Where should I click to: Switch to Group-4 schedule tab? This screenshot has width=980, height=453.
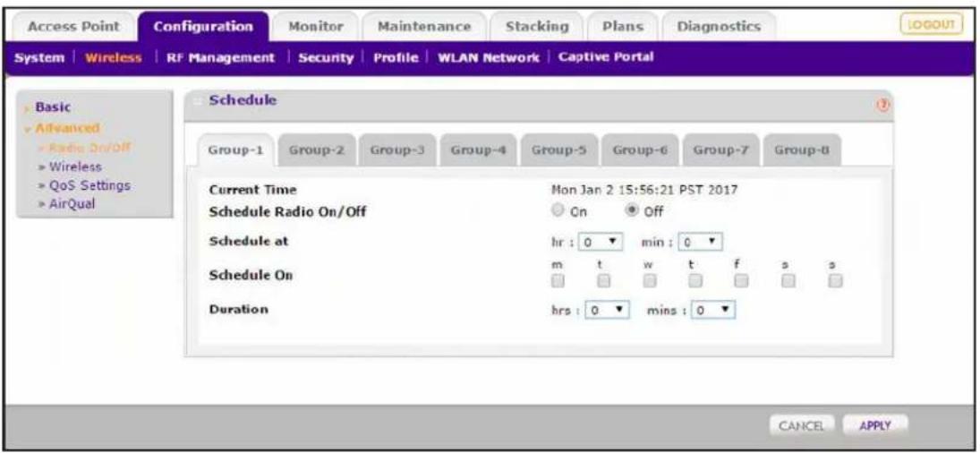[479, 150]
